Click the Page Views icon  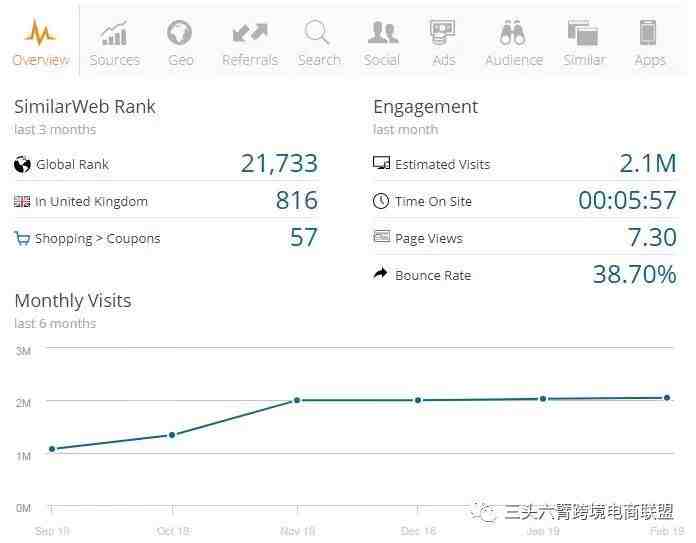[382, 236]
